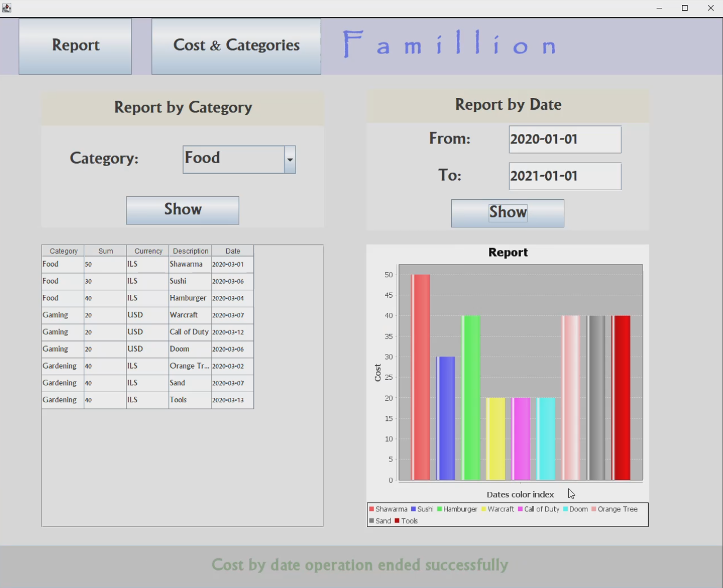723x588 pixels.
Task: Open the Food category combo box
Action: [233, 159]
